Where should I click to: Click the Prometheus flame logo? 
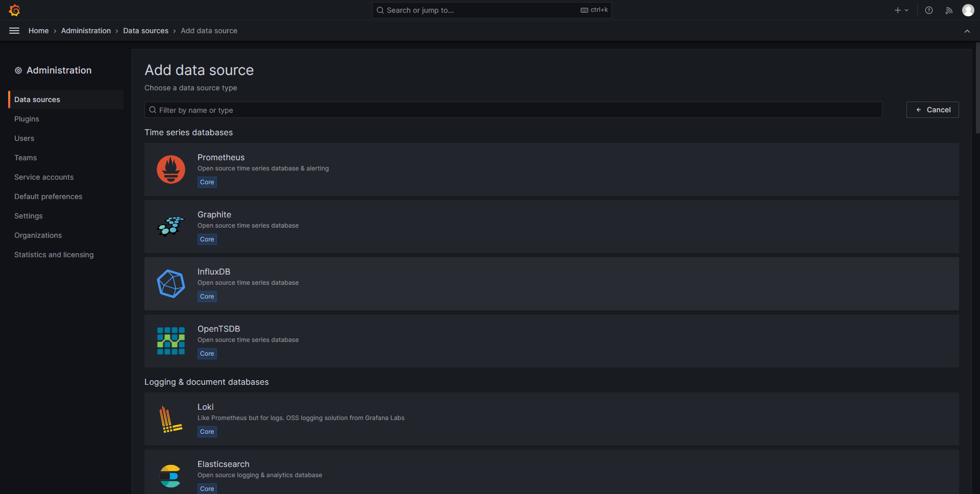[171, 169]
